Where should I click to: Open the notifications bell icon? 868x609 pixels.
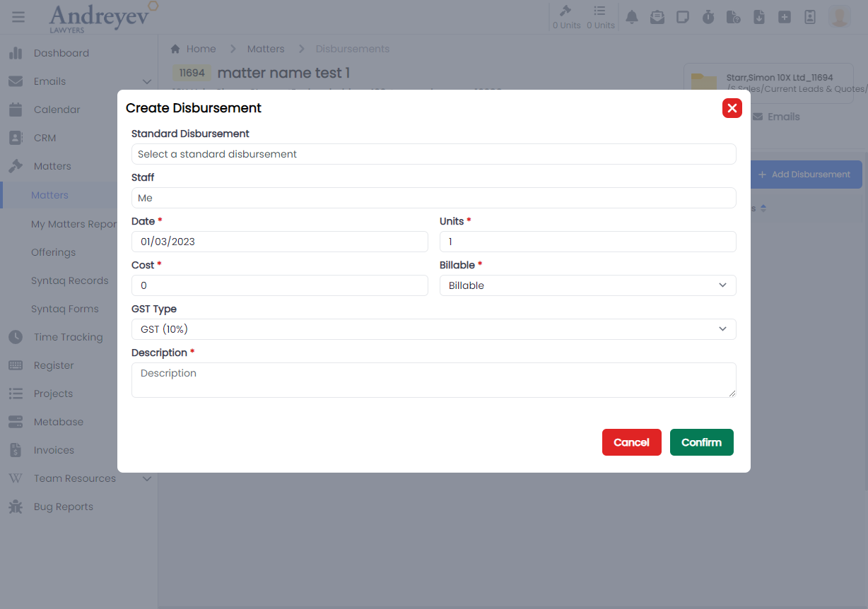coord(632,17)
